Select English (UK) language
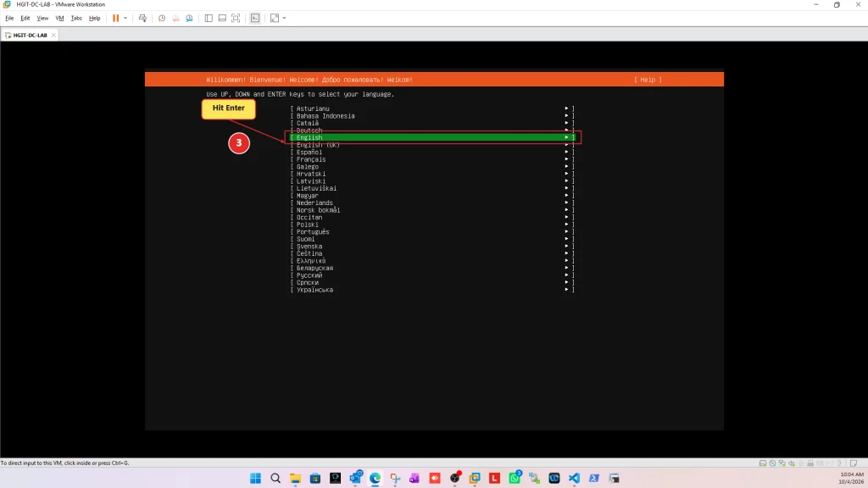 [432, 145]
